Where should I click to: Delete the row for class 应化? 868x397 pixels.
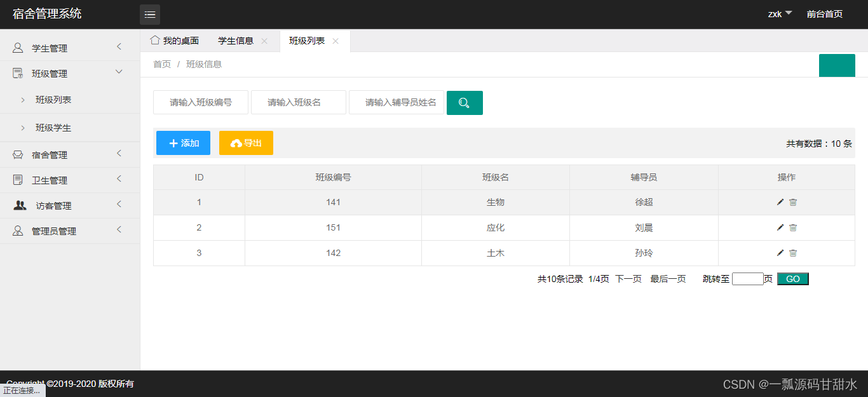click(793, 227)
